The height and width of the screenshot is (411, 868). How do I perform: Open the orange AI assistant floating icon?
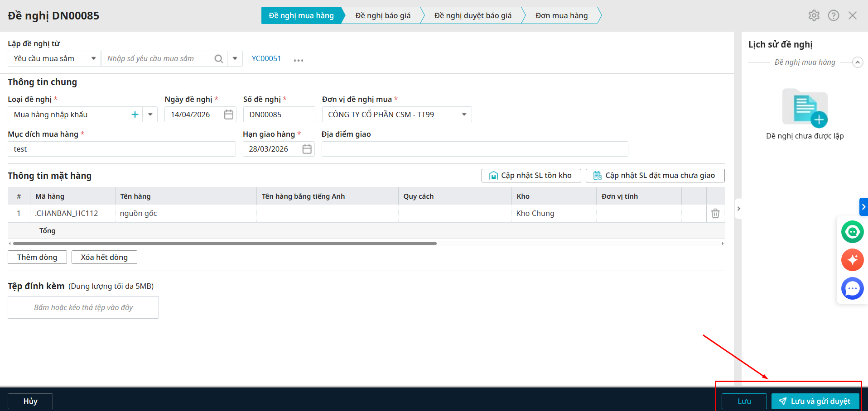853,260
